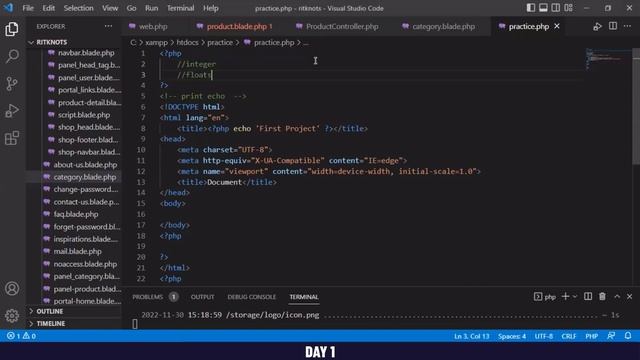Toggle primary side bar layout icon
Image resolution: width=640 pixels, height=360 pixels.
(x=531, y=8)
